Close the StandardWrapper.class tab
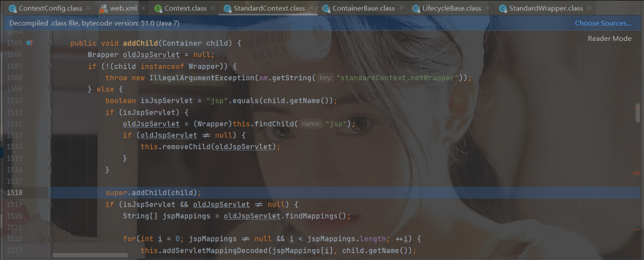The width and height of the screenshot is (644, 260). click(589, 8)
